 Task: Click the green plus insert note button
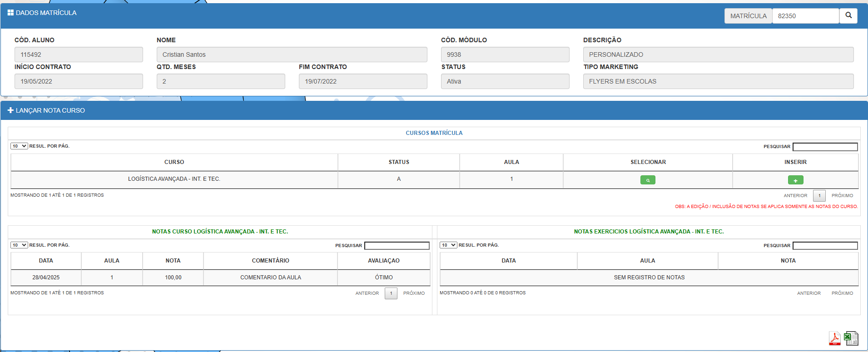point(795,180)
